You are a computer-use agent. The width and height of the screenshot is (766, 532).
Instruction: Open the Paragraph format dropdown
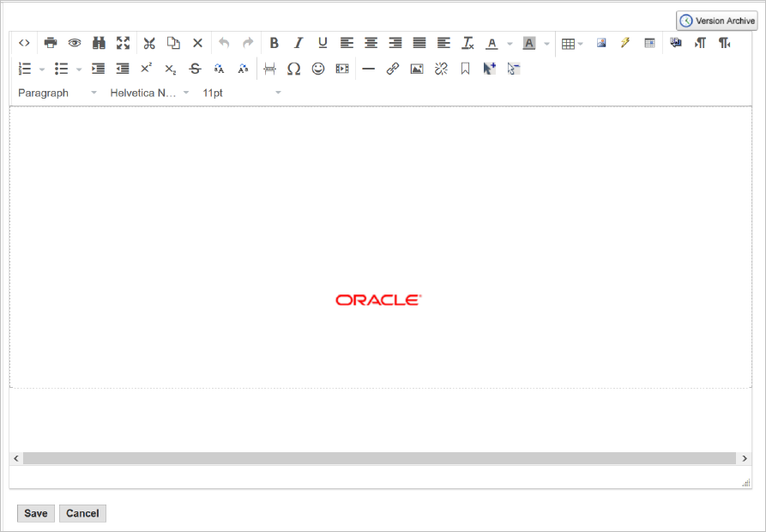pyautogui.click(x=57, y=93)
